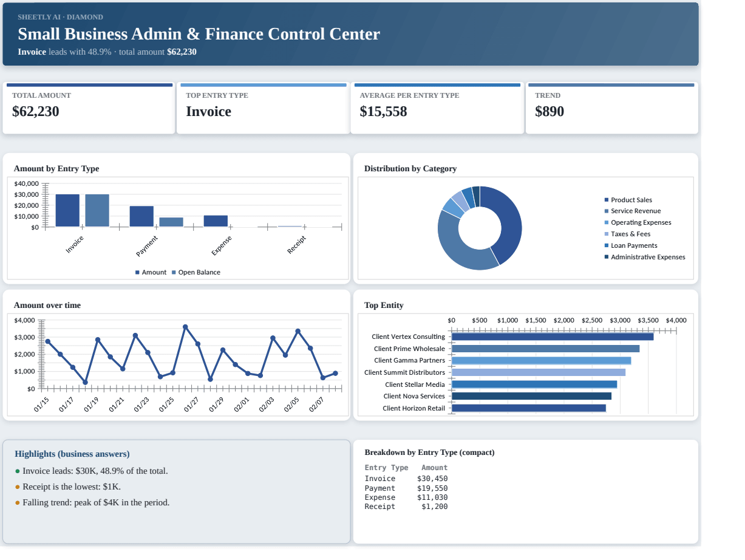The width and height of the screenshot is (745, 560).
Task: Select the Client Nova Services bar
Action: click(x=531, y=396)
